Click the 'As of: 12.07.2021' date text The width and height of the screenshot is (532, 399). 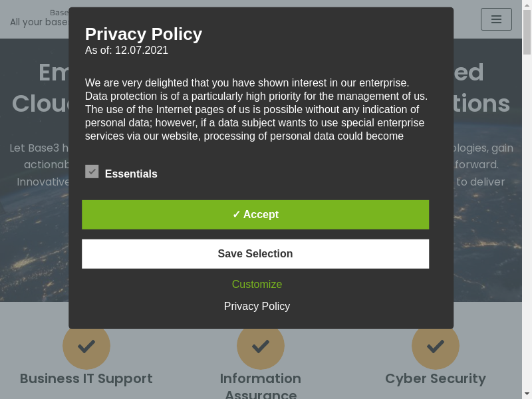click(x=126, y=51)
